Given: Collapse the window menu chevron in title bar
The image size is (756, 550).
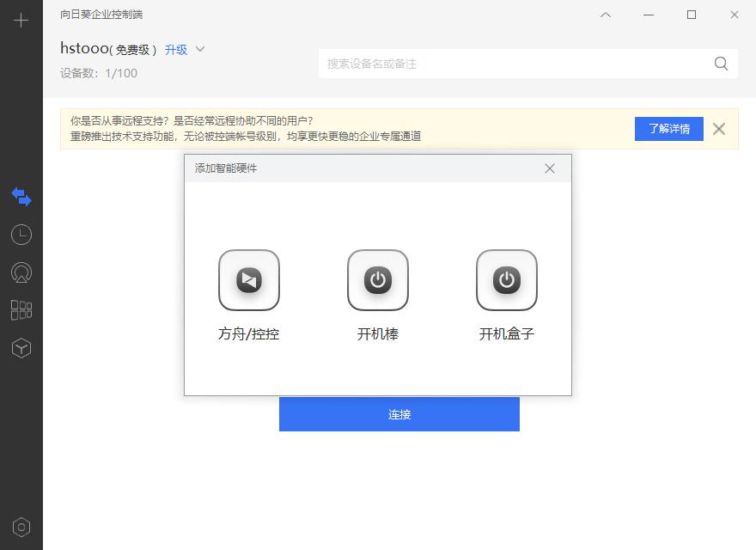Looking at the screenshot, I should click(606, 15).
